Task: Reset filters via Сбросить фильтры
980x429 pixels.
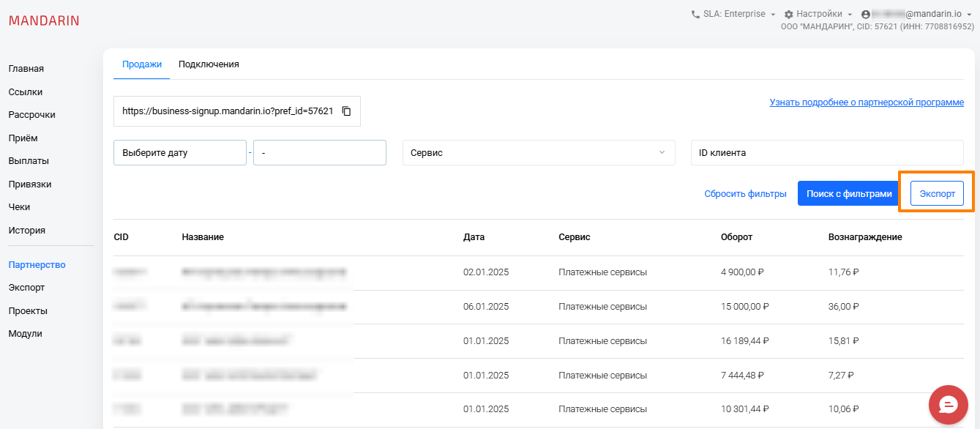Action: point(745,194)
